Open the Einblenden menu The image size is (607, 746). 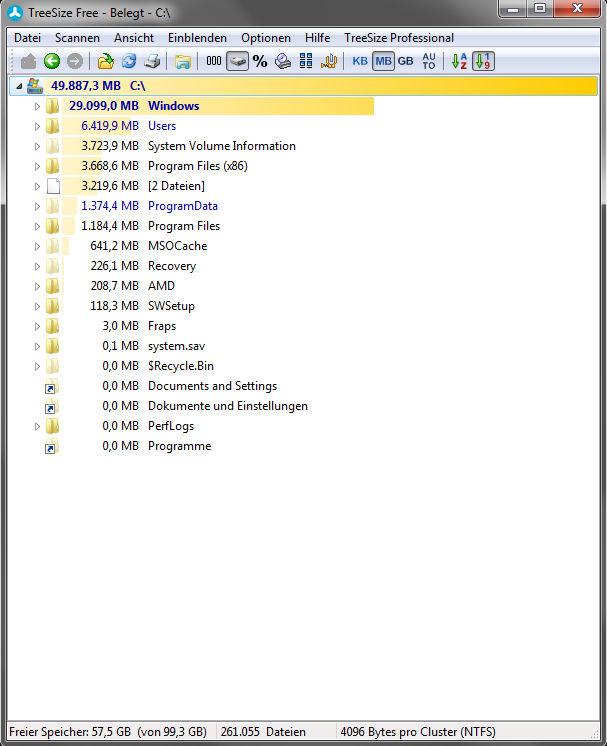coord(197,38)
